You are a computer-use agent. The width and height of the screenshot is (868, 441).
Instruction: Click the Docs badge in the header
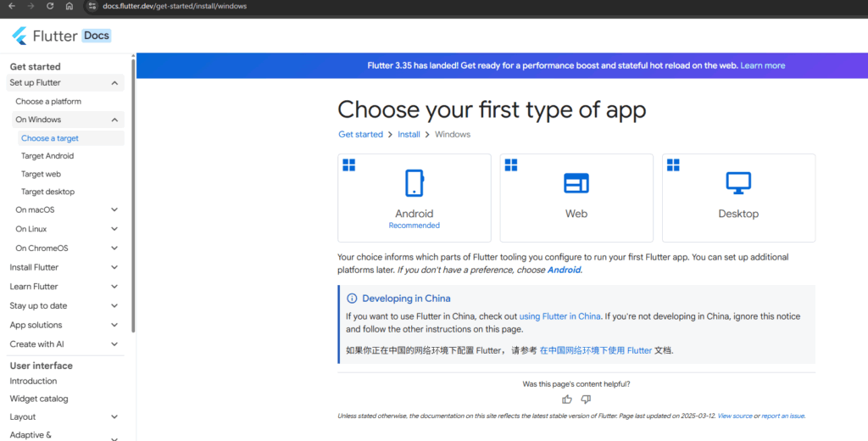click(x=97, y=36)
